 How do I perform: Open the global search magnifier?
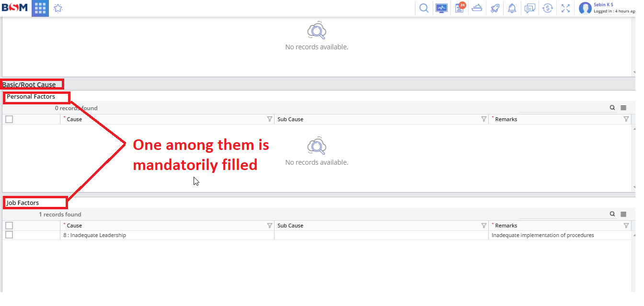pyautogui.click(x=424, y=8)
